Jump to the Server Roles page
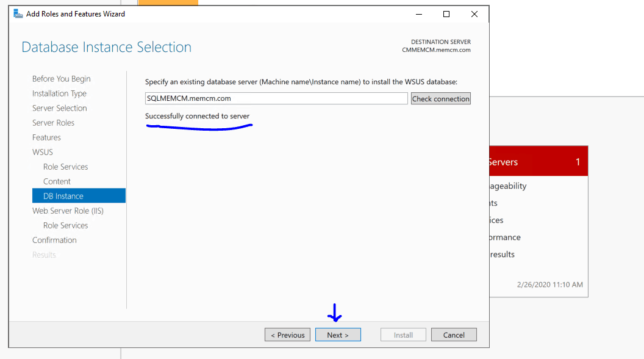 (53, 123)
